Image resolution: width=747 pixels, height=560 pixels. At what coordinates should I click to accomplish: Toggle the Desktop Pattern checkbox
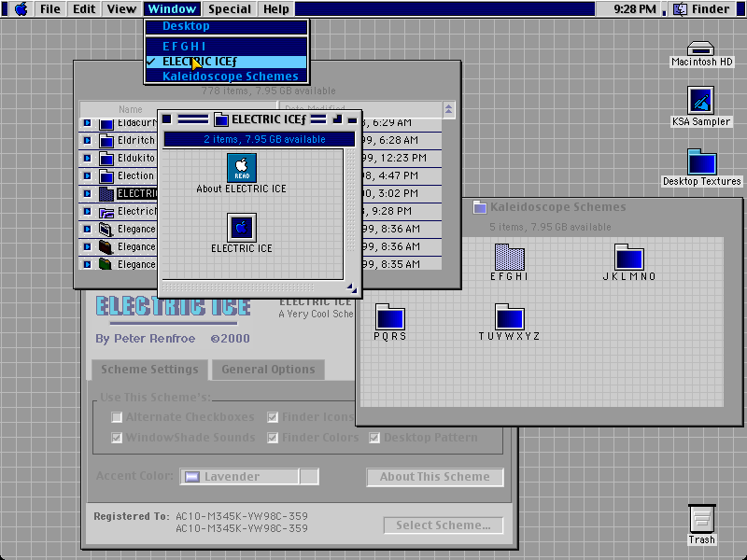point(374,438)
